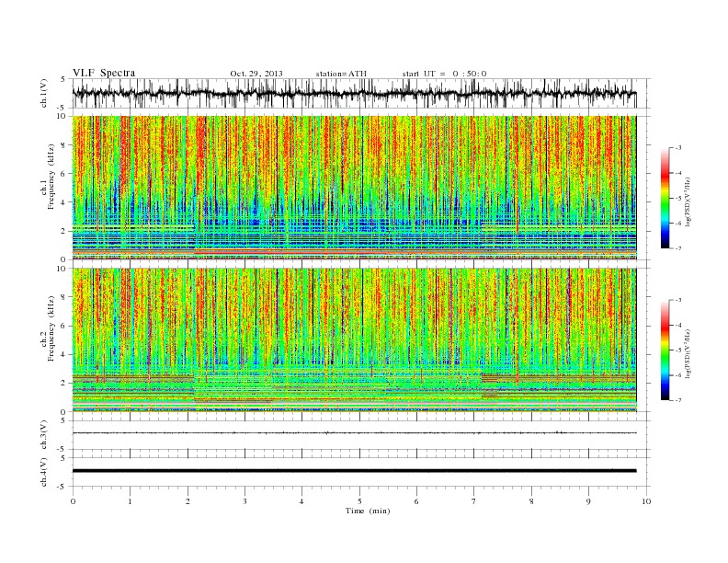The image size is (728, 563).
Task: Click the "start UT = 0:50:0" header text
Action: (444, 74)
